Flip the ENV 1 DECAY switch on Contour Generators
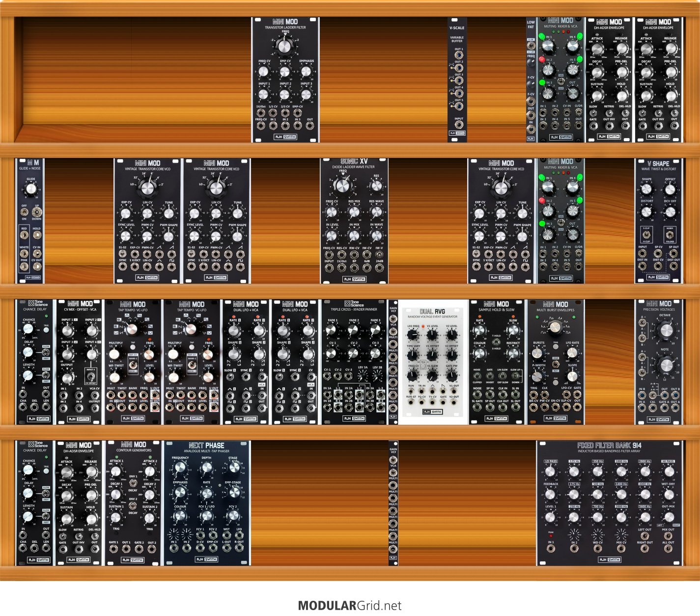Screen dimensions: 700x616 tap(133, 484)
